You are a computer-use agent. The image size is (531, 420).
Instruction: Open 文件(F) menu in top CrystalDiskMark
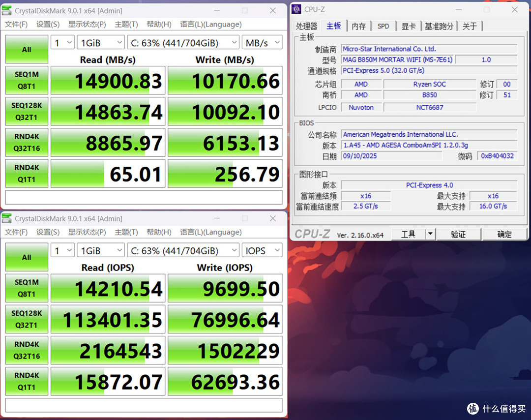coord(16,25)
